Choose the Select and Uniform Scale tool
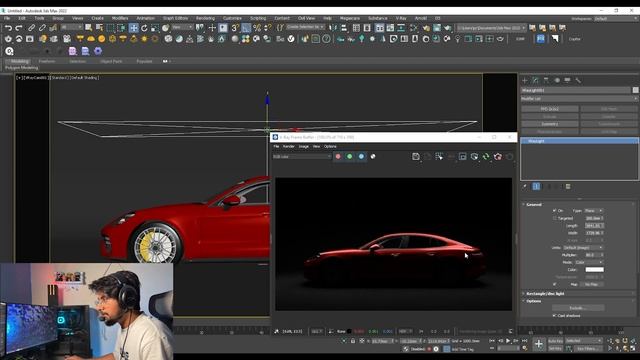640x360 pixels. 155,28
